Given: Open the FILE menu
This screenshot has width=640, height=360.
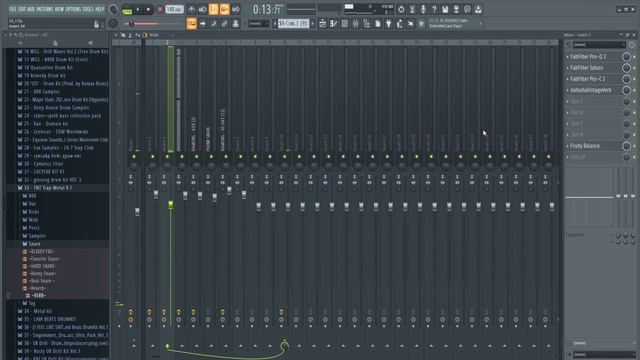Looking at the screenshot, I should point(12,9).
